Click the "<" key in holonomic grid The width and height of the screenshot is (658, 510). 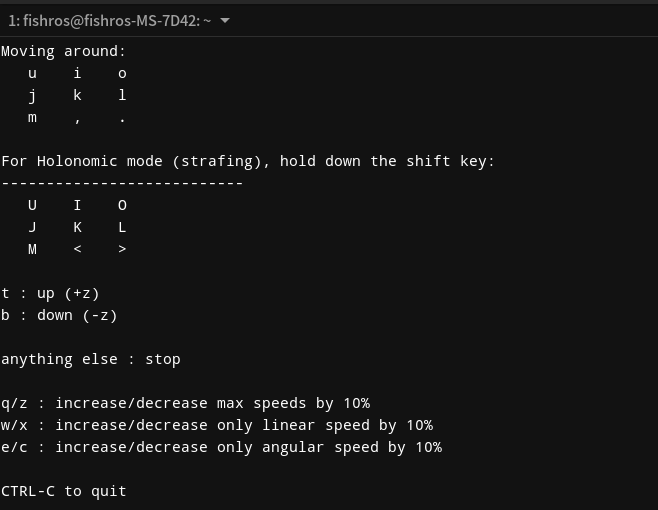(x=77, y=249)
